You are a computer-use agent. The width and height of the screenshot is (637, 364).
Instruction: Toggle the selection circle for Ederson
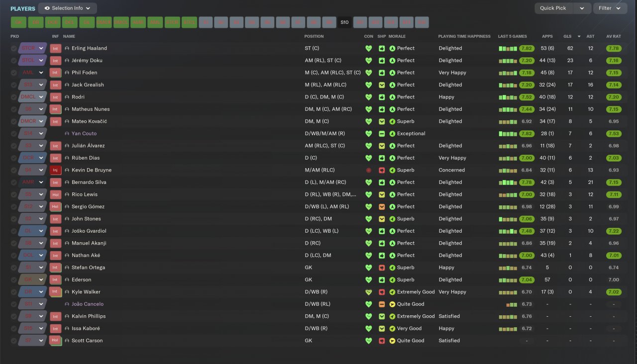pos(13,280)
